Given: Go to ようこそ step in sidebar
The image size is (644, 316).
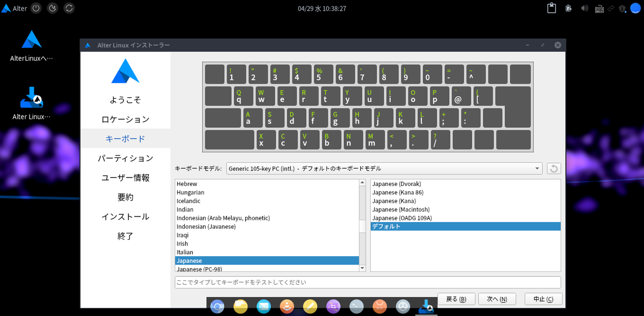Looking at the screenshot, I should (x=126, y=100).
